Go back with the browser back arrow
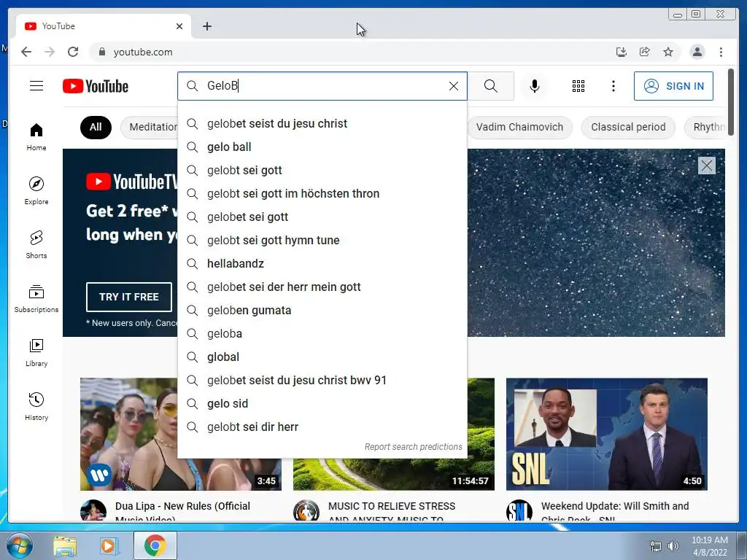Viewport: 747px width, 560px height. point(26,52)
